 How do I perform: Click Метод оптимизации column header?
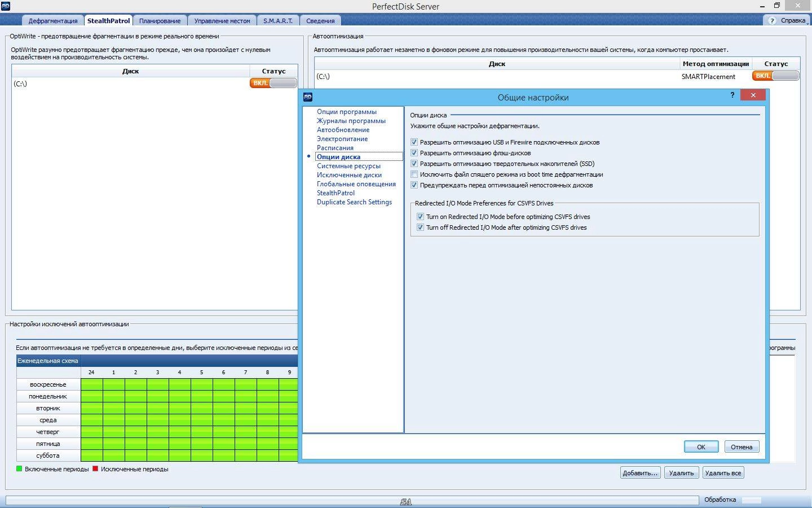coord(716,64)
